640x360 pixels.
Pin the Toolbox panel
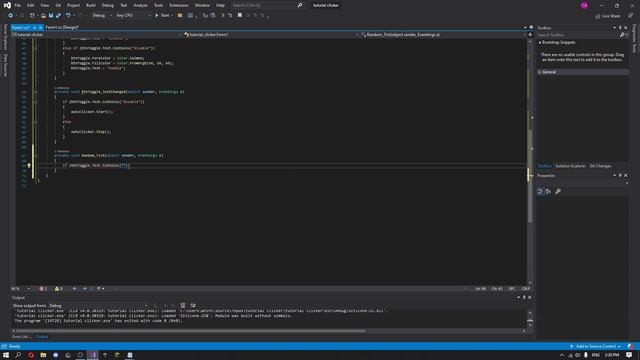pos(620,28)
